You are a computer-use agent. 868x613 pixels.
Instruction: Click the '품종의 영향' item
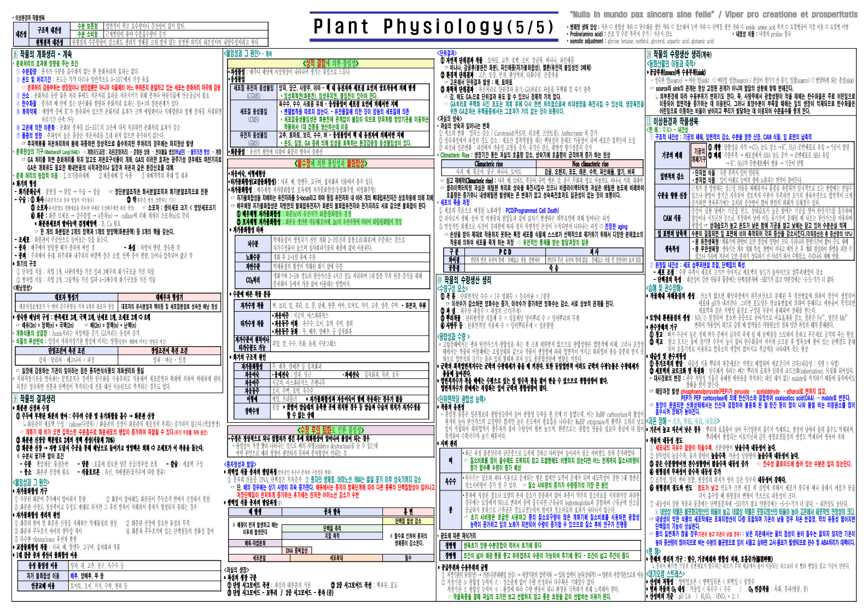coord(32,136)
